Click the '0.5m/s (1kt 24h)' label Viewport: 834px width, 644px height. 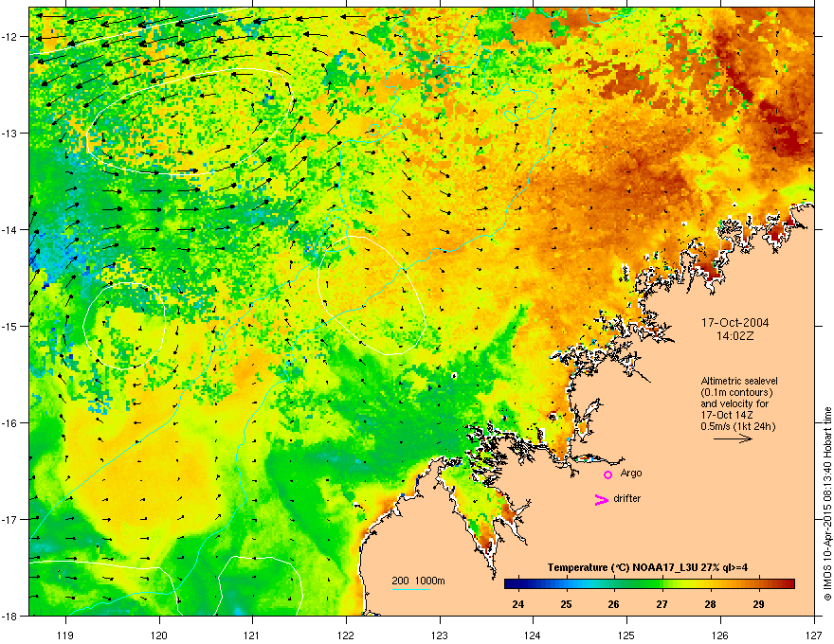[737, 426]
